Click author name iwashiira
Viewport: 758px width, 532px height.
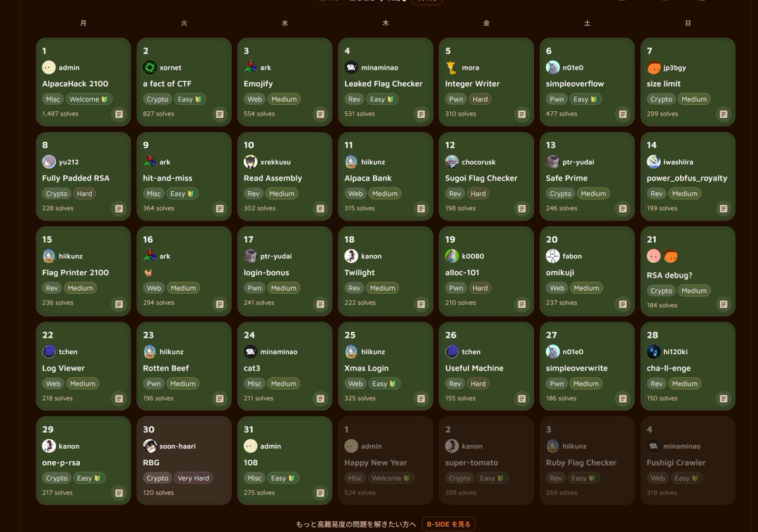[x=678, y=162]
